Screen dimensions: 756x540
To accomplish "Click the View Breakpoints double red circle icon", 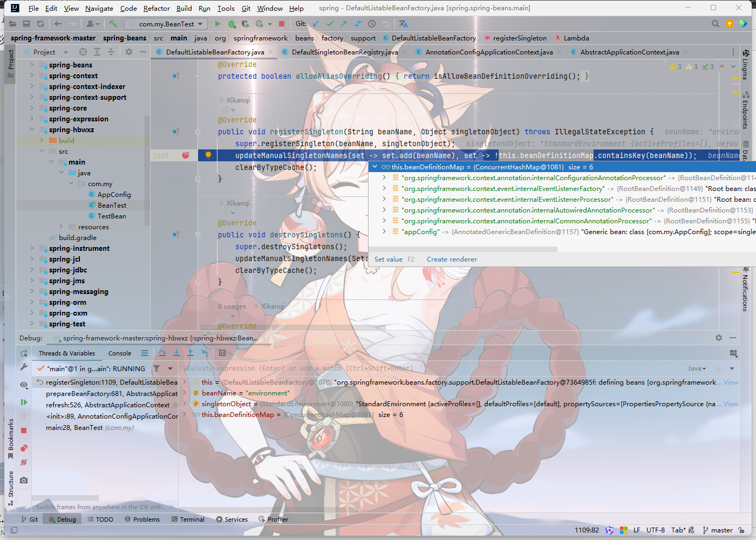I will click(x=24, y=448).
